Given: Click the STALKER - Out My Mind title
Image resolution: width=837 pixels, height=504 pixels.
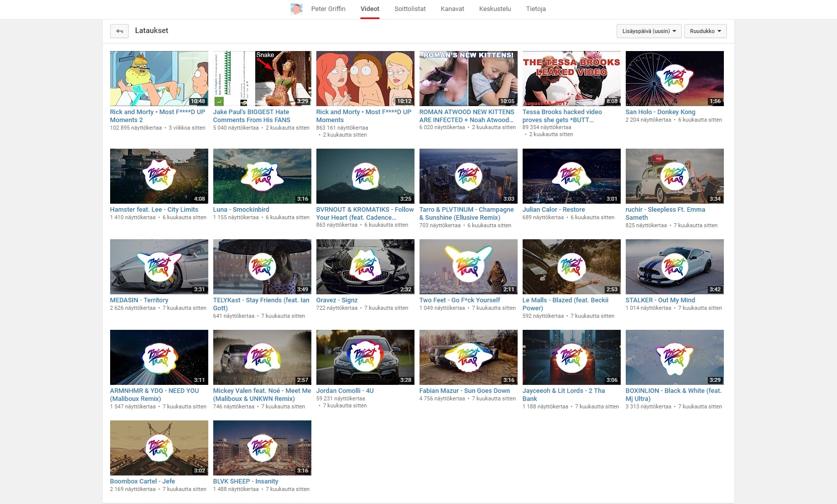Looking at the screenshot, I should (x=660, y=300).
